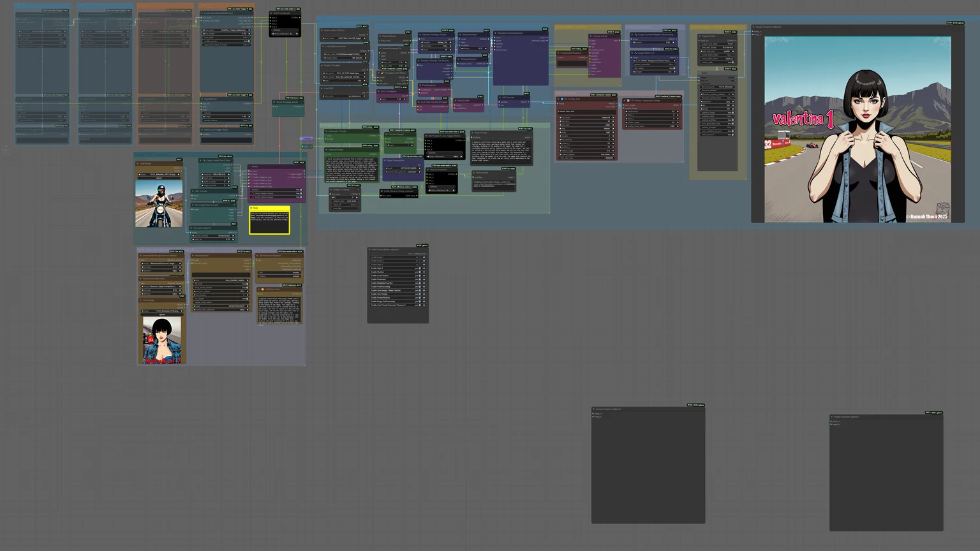This screenshot has width=980, height=551.
Task: Click strength value in Image Apply LUT node
Action: coord(655,71)
